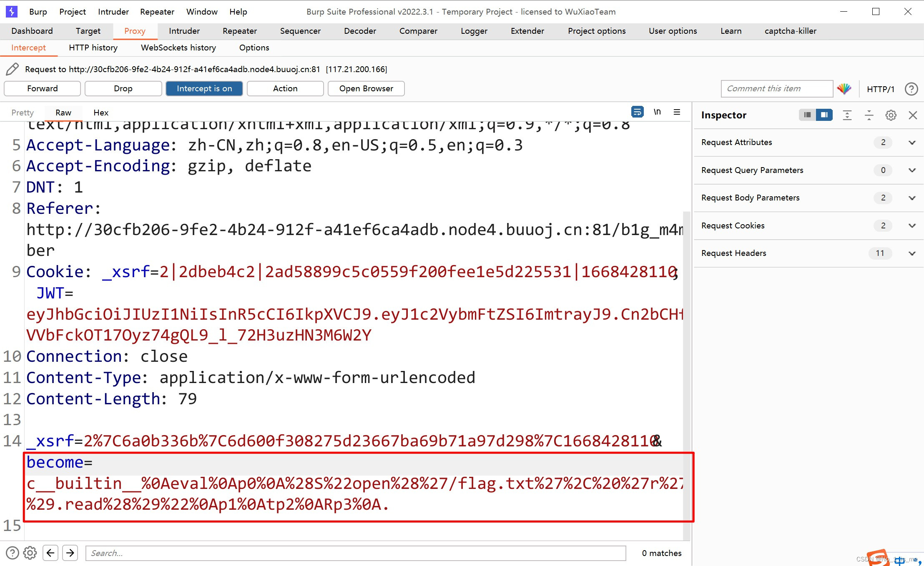Go to next search match arrow
924x566 pixels.
pyautogui.click(x=70, y=553)
